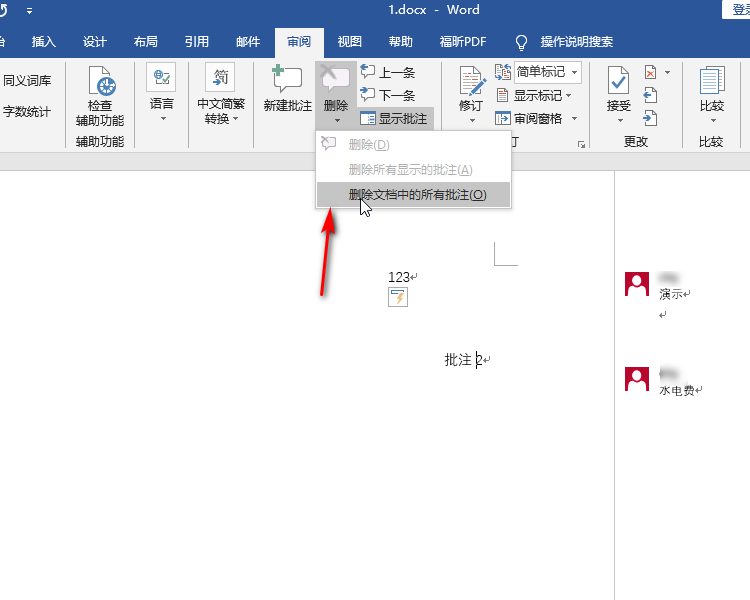Click the comment avatar next to 演示
This screenshot has width=750, height=600.
[x=637, y=284]
